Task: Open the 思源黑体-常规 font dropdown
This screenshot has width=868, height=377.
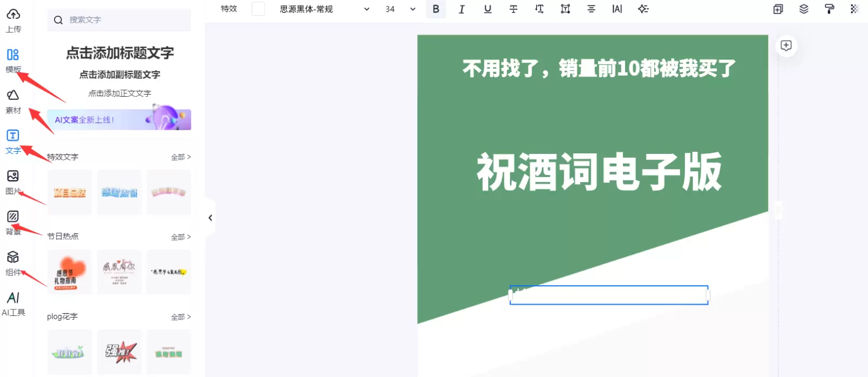Action: tap(324, 9)
